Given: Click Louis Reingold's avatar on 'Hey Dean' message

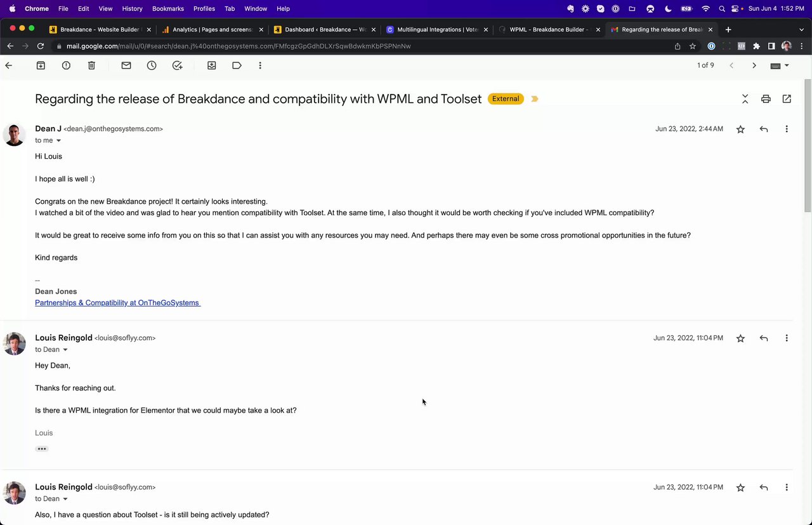Looking at the screenshot, I should [x=14, y=344].
